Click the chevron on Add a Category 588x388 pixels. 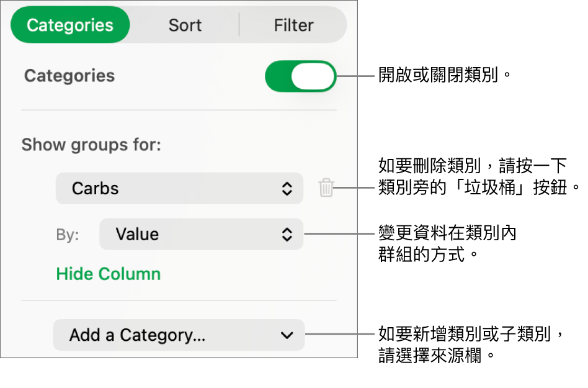(287, 335)
